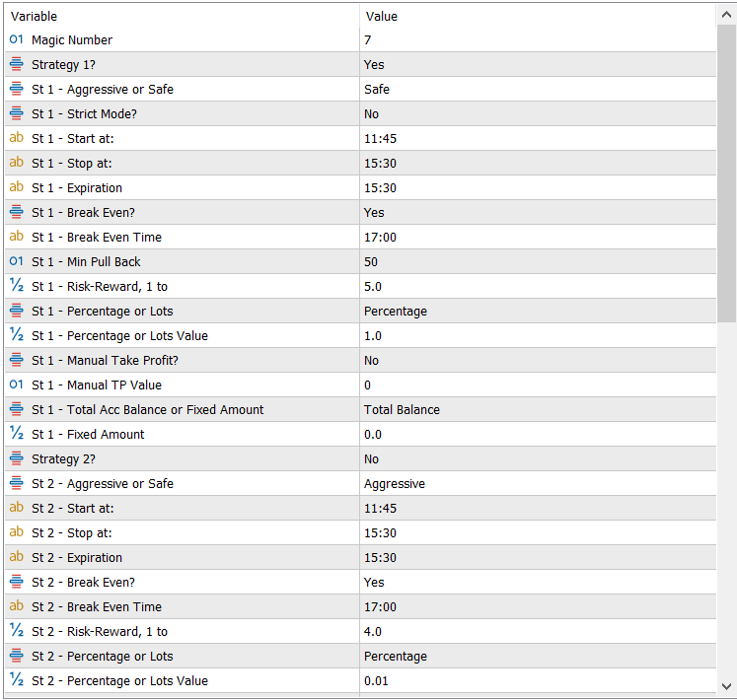Click the integer icon beside St 1 - Min Pull Back
The width and height of the screenshot is (737, 700).
[x=16, y=261]
